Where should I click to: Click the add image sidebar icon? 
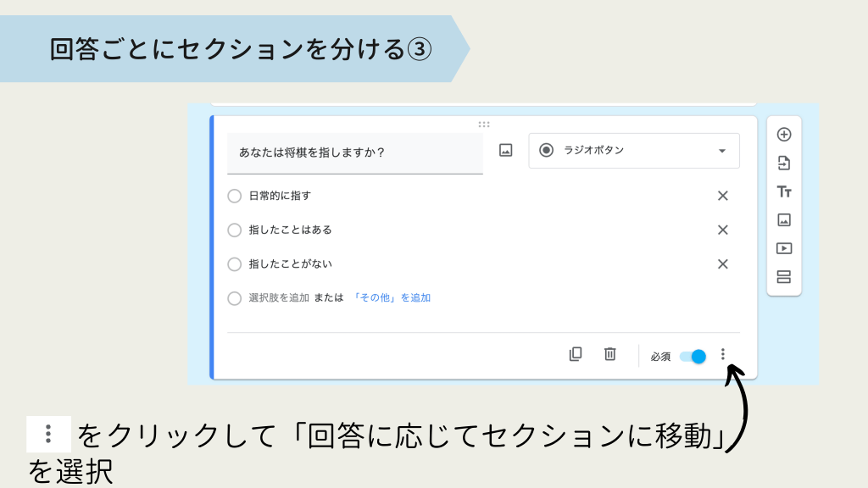[x=784, y=219]
